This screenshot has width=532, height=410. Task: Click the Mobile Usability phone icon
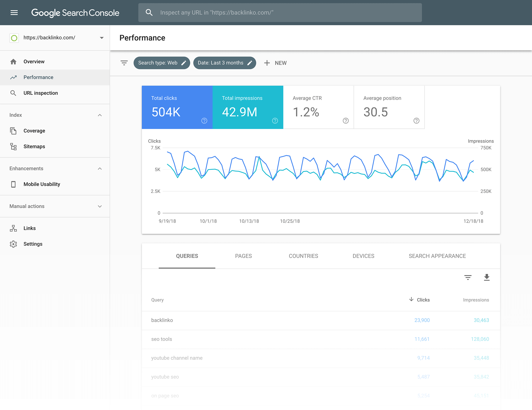[13, 184]
